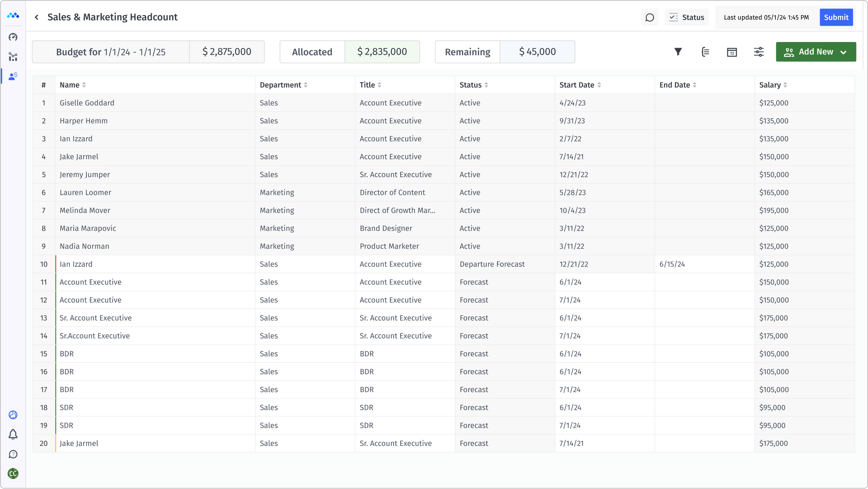Viewport: 868px width, 489px height.
Task: Select the headcount people icon in sidebar
Action: [13, 77]
